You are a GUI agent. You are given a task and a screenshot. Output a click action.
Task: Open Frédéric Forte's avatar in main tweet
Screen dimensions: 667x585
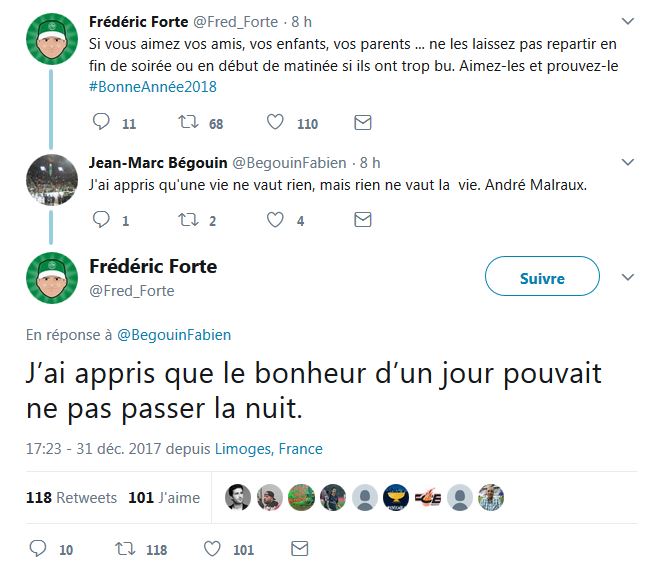(52, 277)
